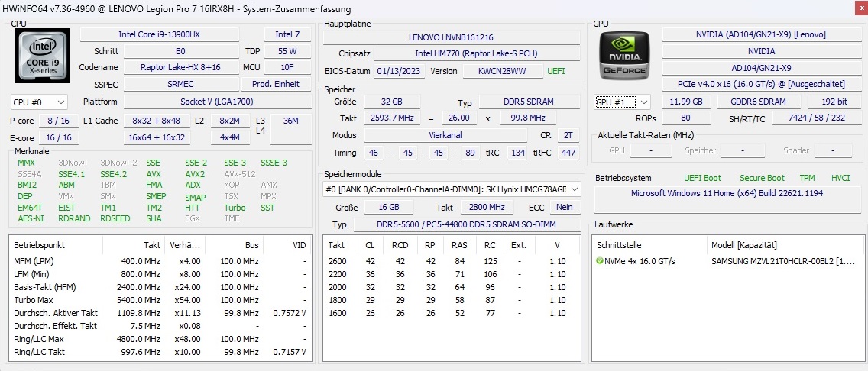Image resolution: width=868 pixels, height=371 pixels.
Task: Click the LENOVO LNVNB161216 mainboard field
Action: 451,37
